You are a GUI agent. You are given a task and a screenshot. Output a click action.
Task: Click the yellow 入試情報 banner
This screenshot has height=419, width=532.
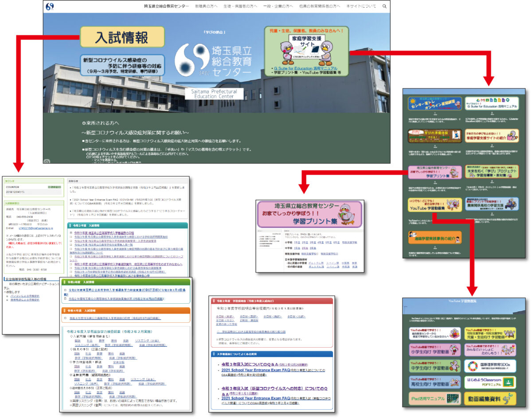pos(122,37)
